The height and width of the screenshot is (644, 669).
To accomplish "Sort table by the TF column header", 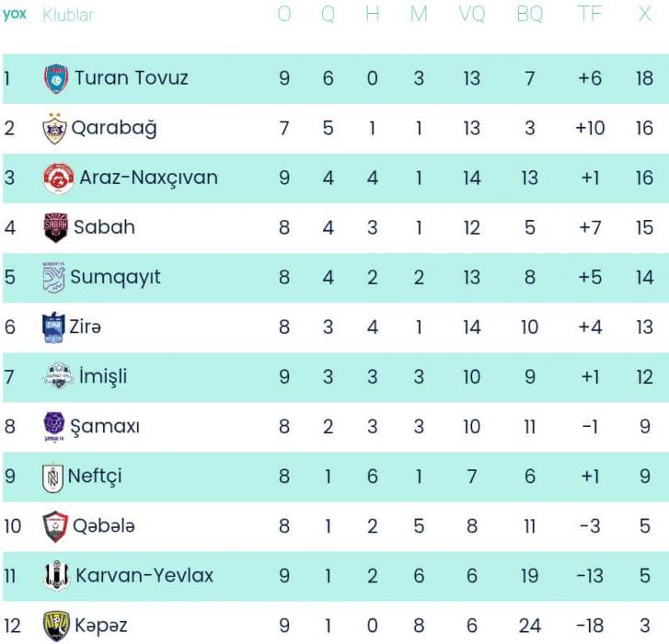I will click(x=590, y=15).
